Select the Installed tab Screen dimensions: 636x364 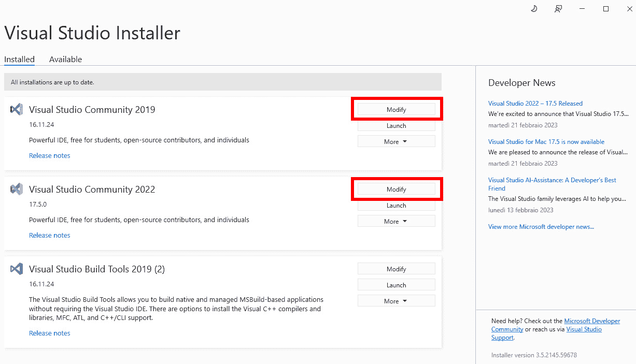point(19,59)
